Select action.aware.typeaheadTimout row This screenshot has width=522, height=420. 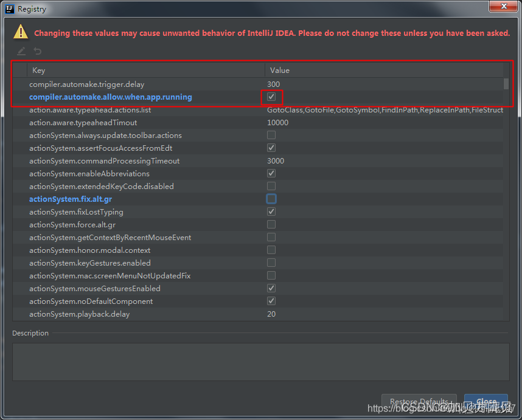click(258, 122)
